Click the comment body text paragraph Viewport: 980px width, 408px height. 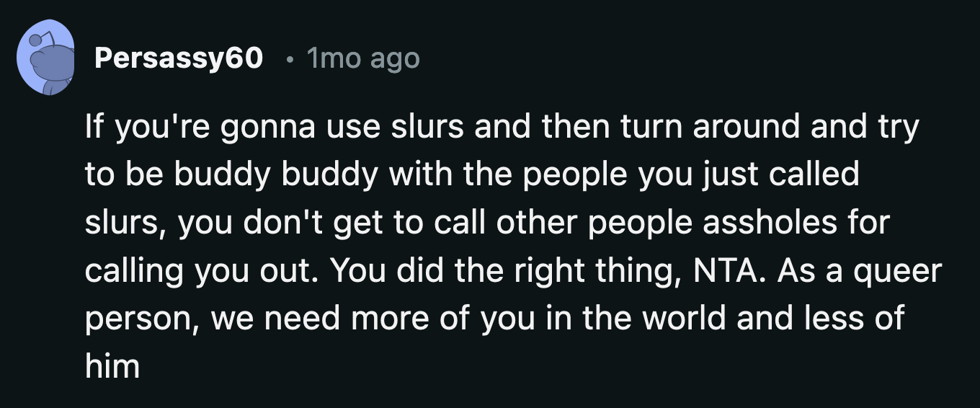coord(504,247)
